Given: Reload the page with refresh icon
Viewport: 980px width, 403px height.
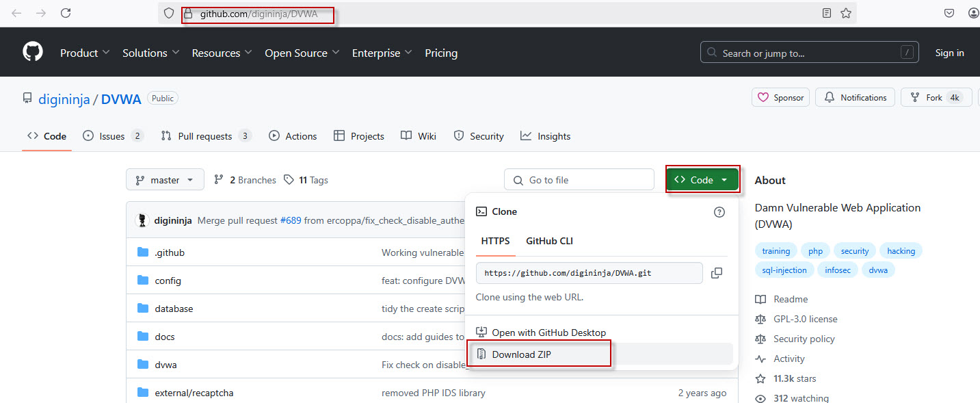Looking at the screenshot, I should 66,13.
